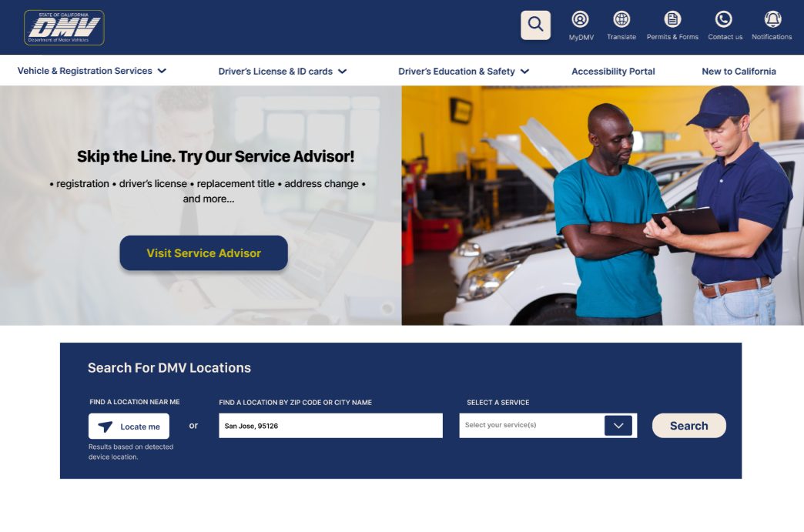The width and height of the screenshot is (804, 532).
Task: Click the Visit Service Advisor button
Action: pos(203,253)
